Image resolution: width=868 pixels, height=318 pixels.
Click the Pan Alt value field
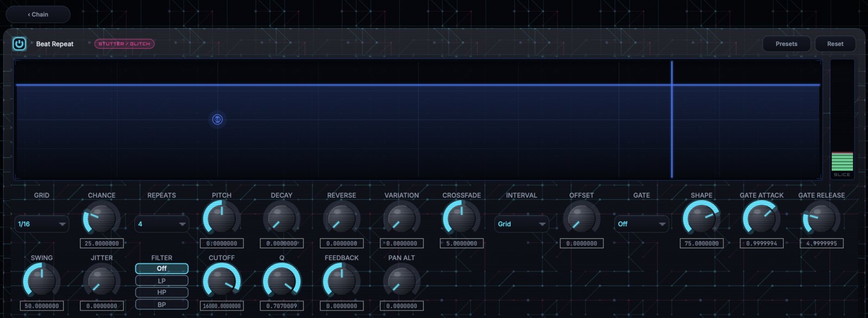(x=401, y=306)
